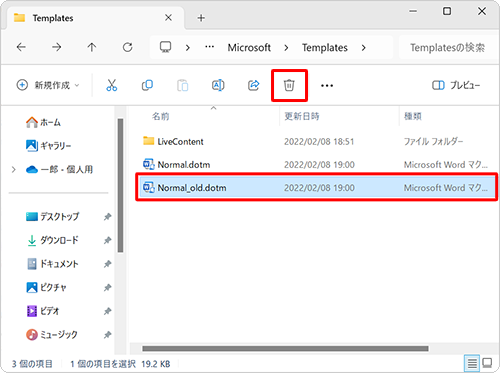This screenshot has height=373, width=500.
Task: Switch to details view icon in status bar
Action: (x=472, y=363)
